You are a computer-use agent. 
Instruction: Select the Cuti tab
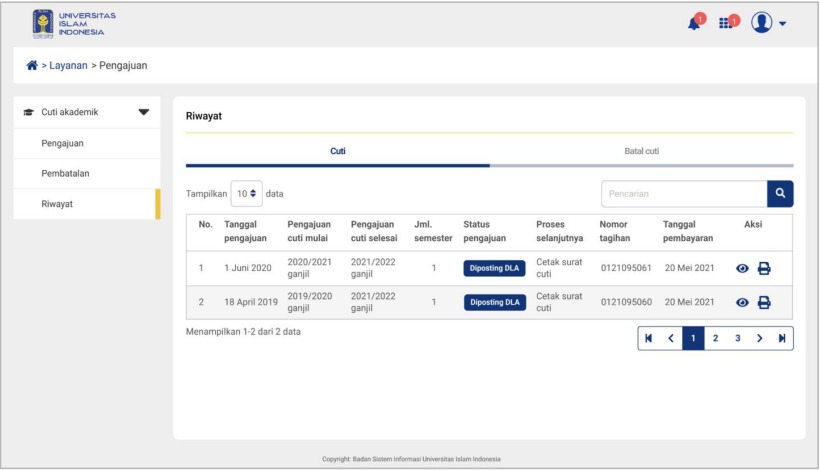[338, 151]
